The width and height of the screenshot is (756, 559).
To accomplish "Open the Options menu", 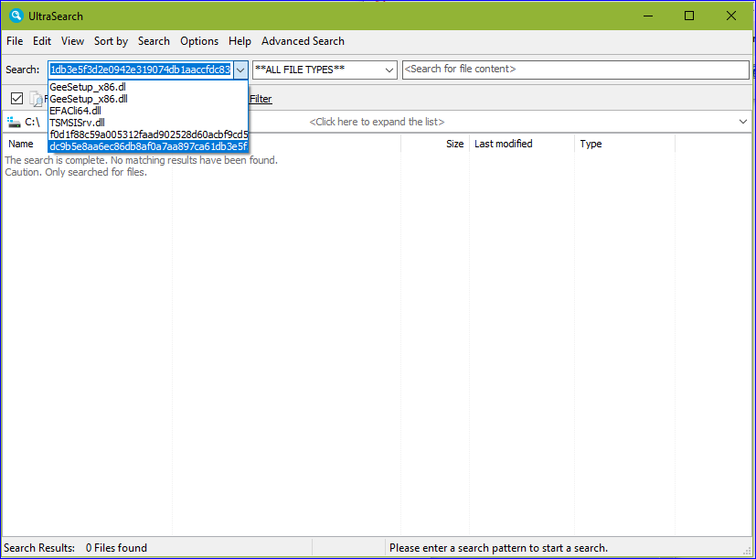I will [x=199, y=41].
